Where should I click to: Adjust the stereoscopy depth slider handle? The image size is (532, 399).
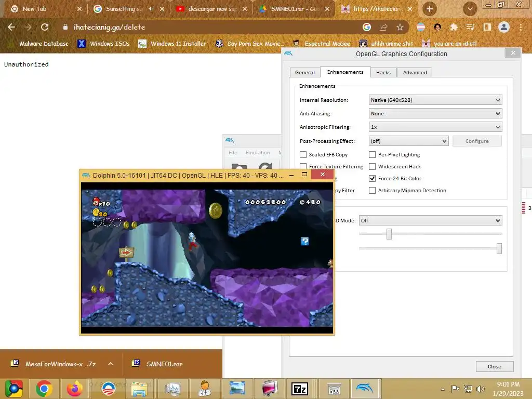click(389, 234)
